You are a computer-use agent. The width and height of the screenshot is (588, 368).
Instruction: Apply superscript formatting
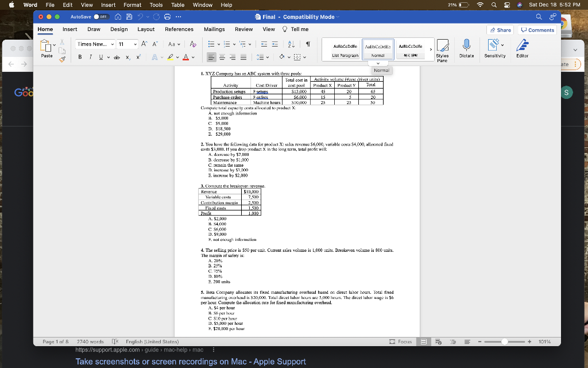[138, 56]
